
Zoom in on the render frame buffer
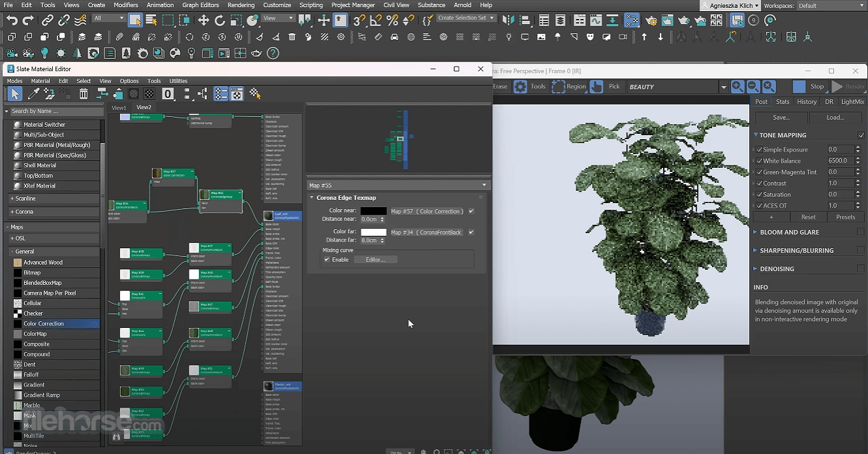coord(737,86)
